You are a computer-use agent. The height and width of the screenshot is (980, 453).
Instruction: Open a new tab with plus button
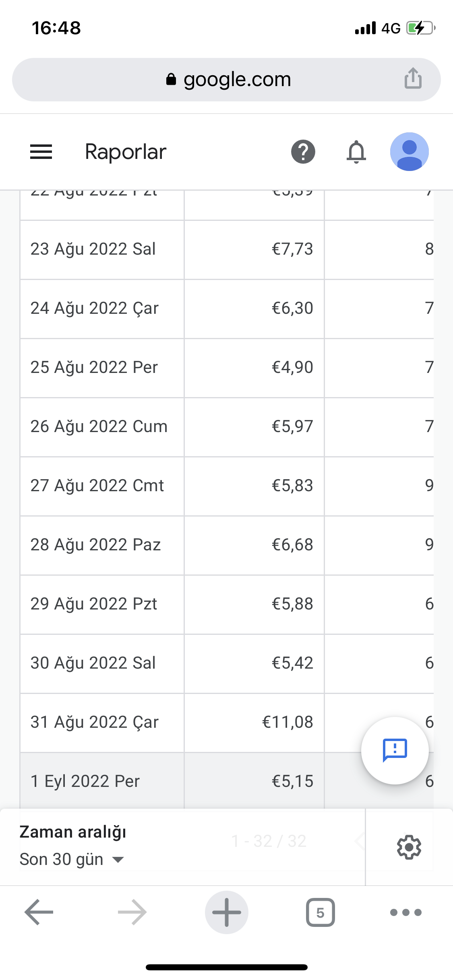(x=227, y=912)
